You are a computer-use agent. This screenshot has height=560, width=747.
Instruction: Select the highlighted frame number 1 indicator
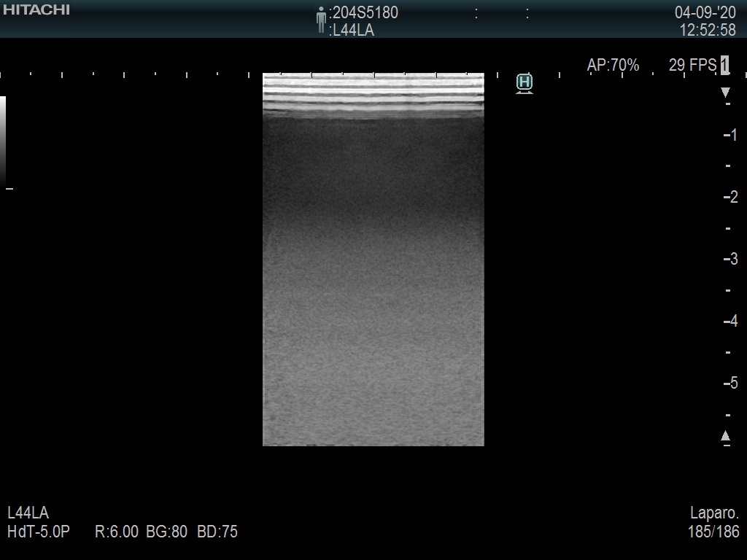click(x=724, y=66)
